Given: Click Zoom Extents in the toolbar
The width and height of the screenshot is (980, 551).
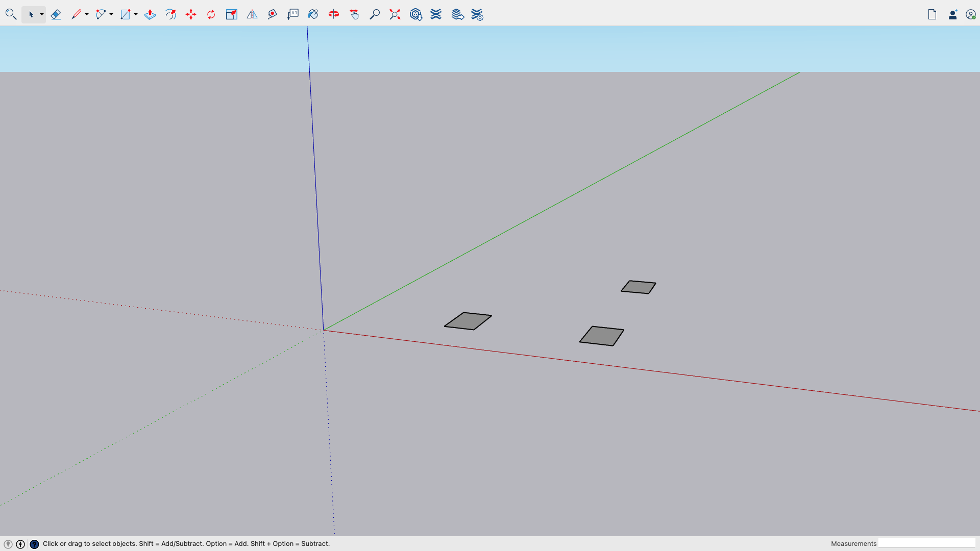Looking at the screenshot, I should click(x=395, y=14).
